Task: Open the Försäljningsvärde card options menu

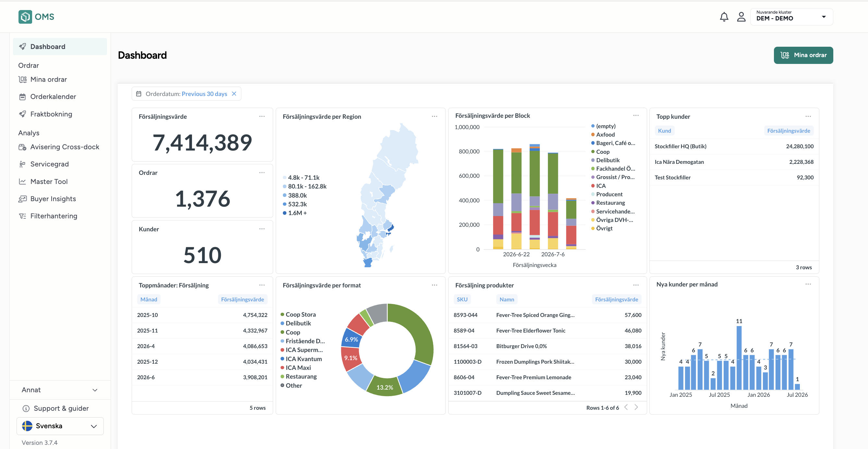Action: point(262,116)
